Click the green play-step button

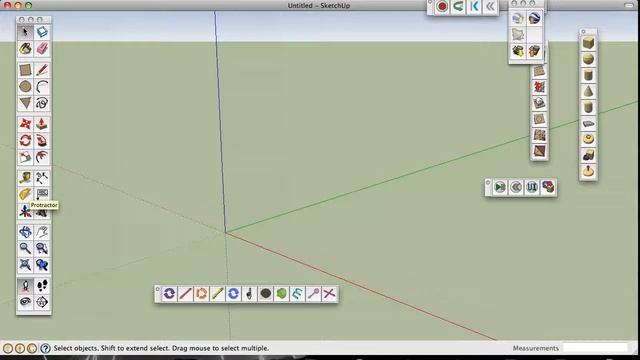[500, 187]
